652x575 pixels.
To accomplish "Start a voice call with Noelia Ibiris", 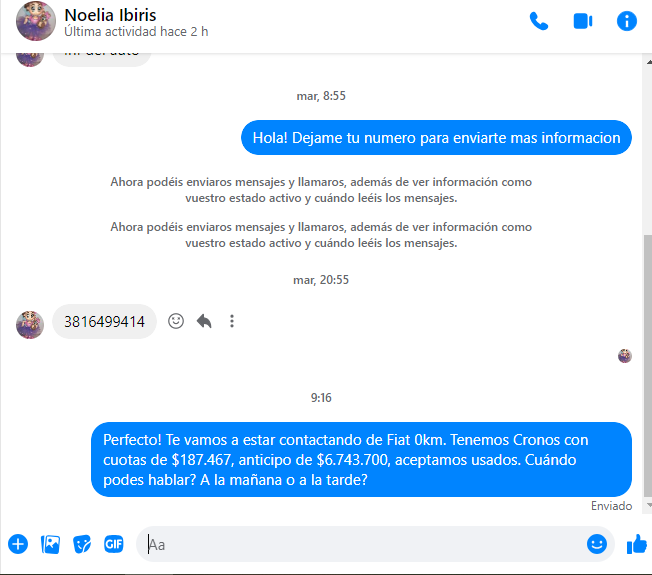I will point(539,21).
